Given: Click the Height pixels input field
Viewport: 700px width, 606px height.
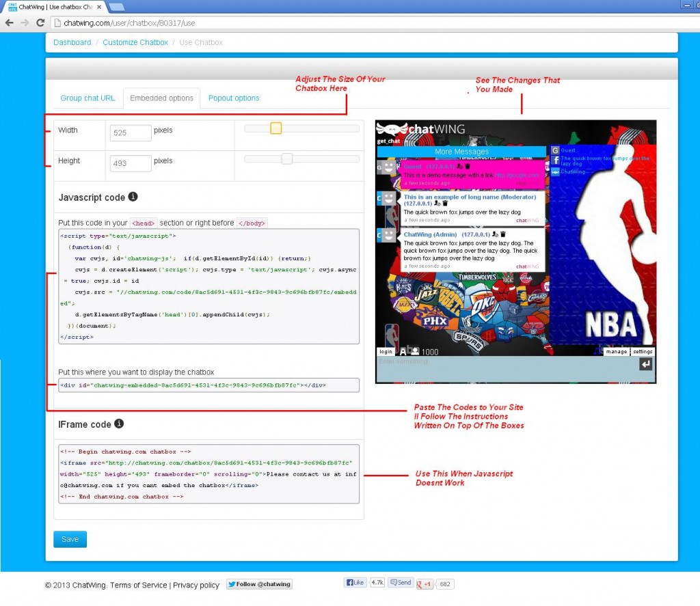Looking at the screenshot, I should (131, 163).
